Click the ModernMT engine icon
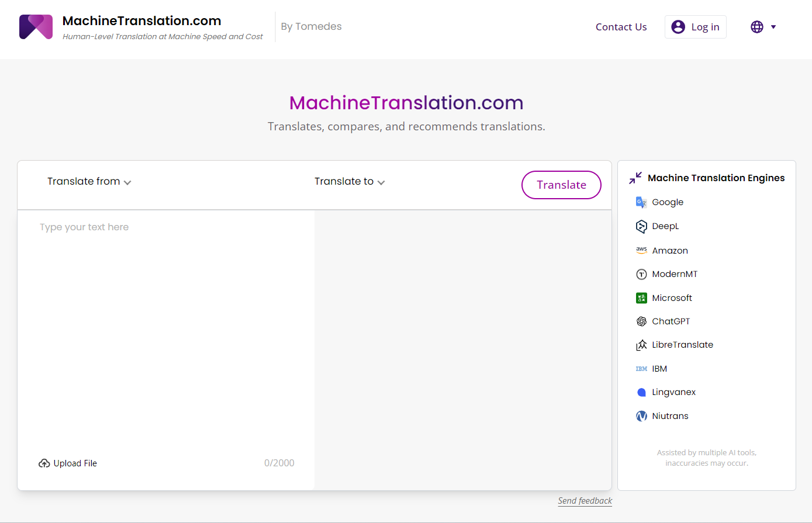 [x=641, y=274]
